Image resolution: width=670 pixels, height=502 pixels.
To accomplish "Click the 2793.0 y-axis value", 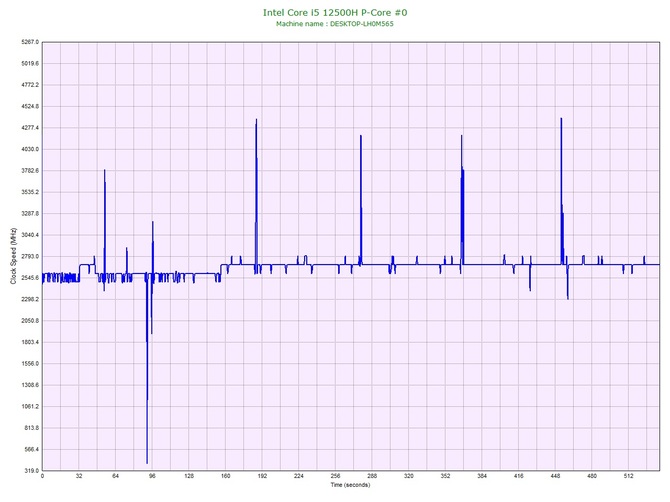I will [30, 256].
